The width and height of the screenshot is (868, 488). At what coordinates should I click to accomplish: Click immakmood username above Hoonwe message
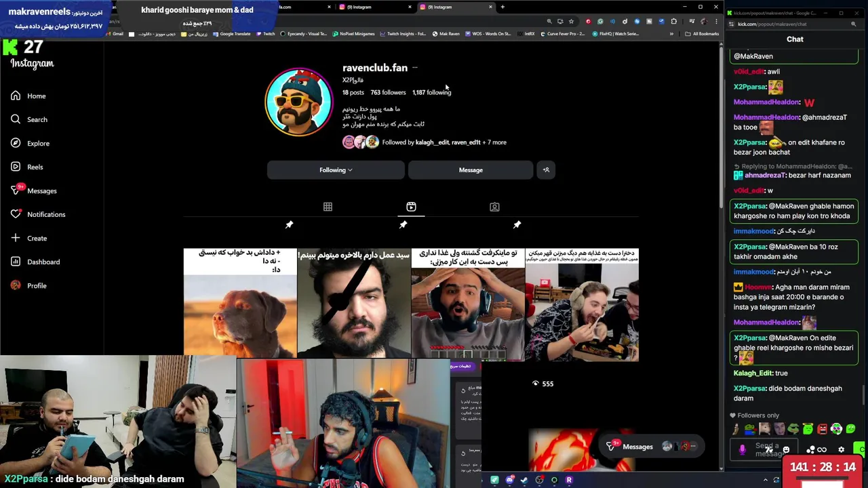[x=753, y=272]
